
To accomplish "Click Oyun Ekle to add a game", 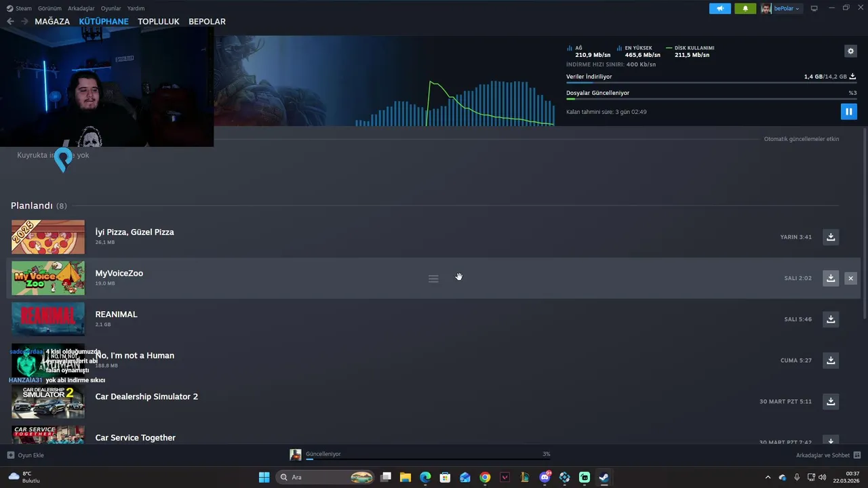I will [x=26, y=455].
